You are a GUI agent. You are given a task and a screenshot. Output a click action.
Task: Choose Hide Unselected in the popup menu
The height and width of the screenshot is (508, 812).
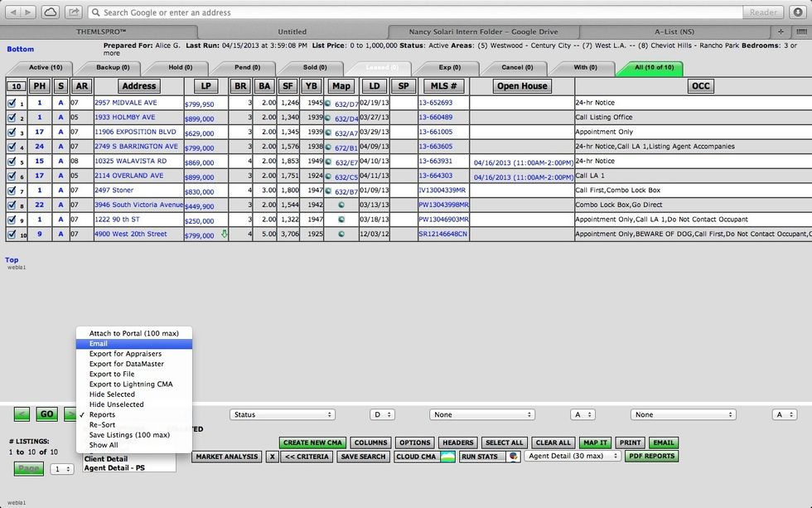click(134, 404)
